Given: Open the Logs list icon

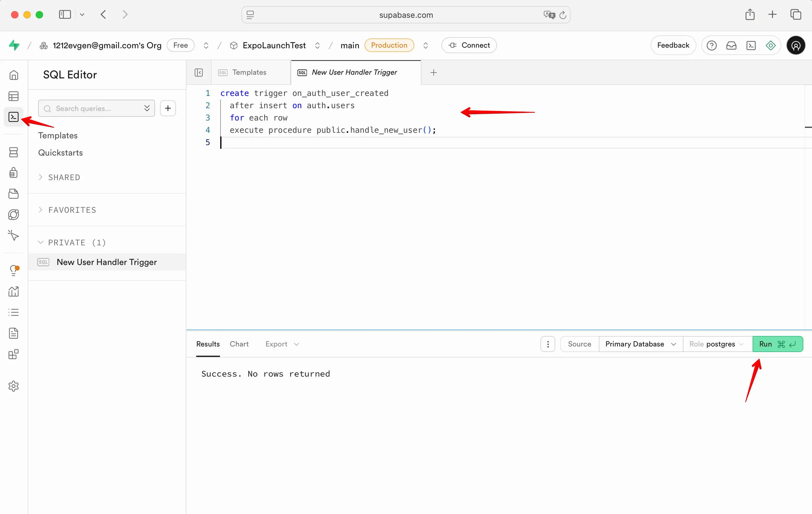Looking at the screenshot, I should [x=14, y=312].
